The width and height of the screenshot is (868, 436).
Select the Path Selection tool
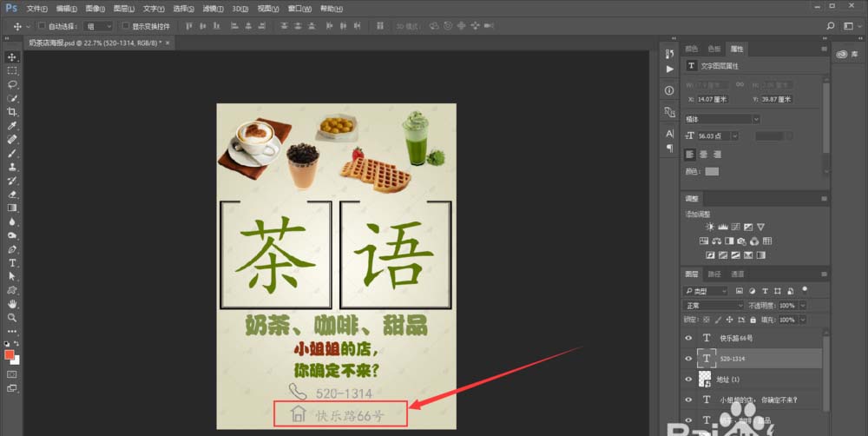[x=11, y=276]
